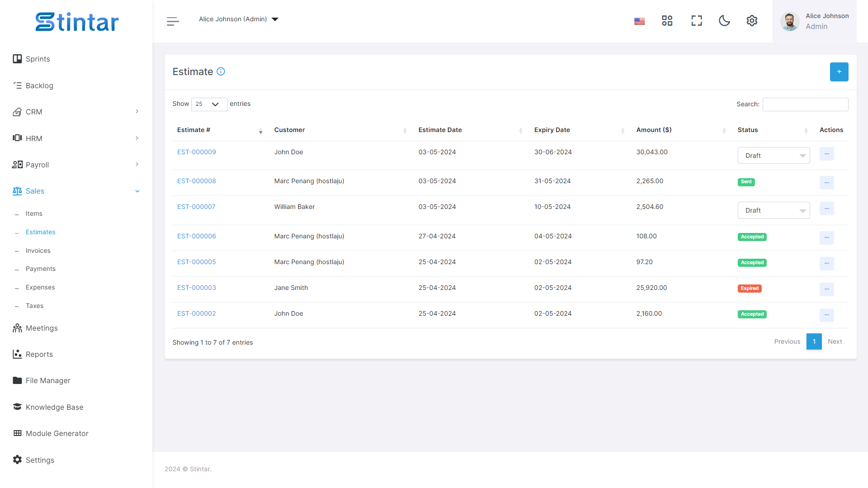Open status dropdown for EST-000009
868x488 pixels.
coord(773,156)
